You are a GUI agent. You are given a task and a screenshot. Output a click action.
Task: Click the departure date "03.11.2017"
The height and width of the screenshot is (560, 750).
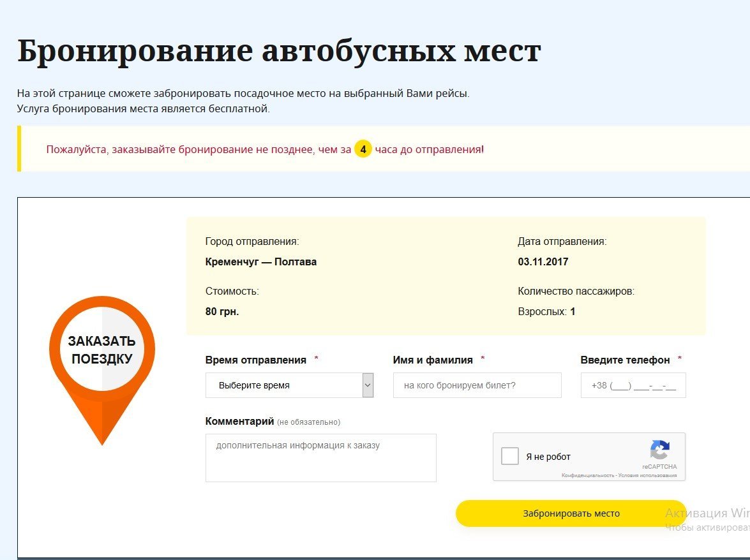coord(543,262)
